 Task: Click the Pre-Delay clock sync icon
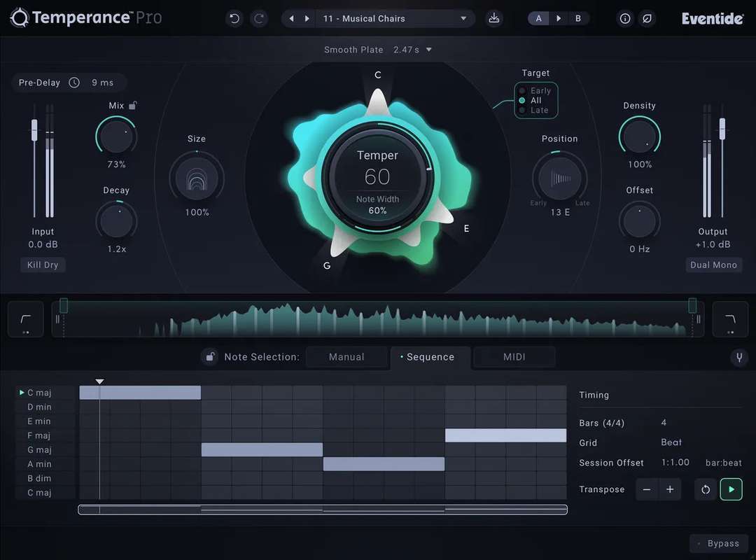click(74, 83)
